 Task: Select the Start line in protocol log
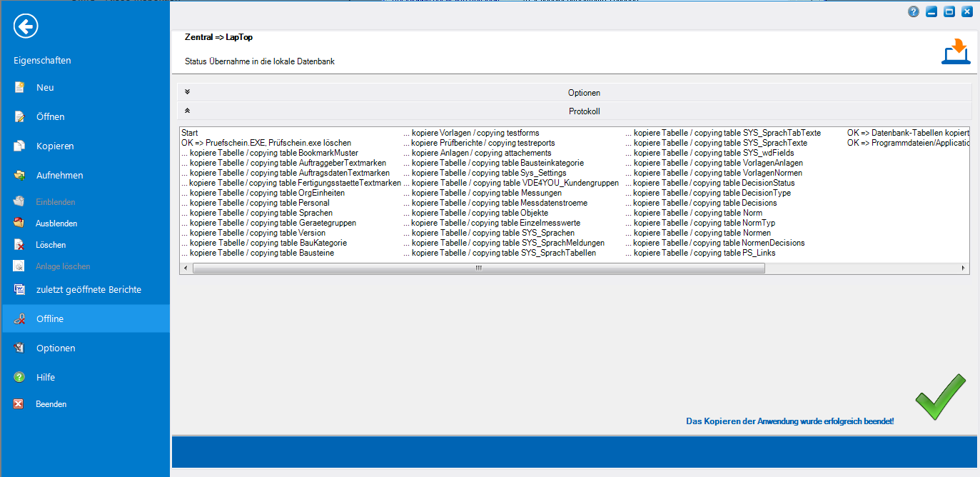coord(190,133)
